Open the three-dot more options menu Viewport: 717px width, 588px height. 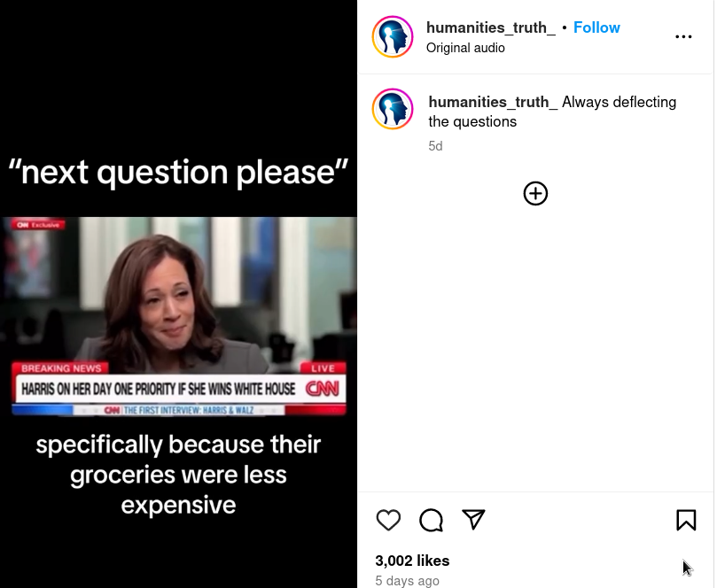point(683,36)
